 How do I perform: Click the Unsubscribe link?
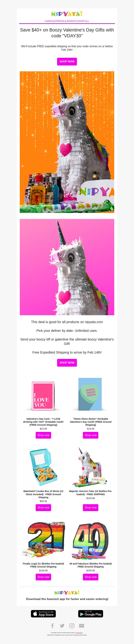(79, 632)
